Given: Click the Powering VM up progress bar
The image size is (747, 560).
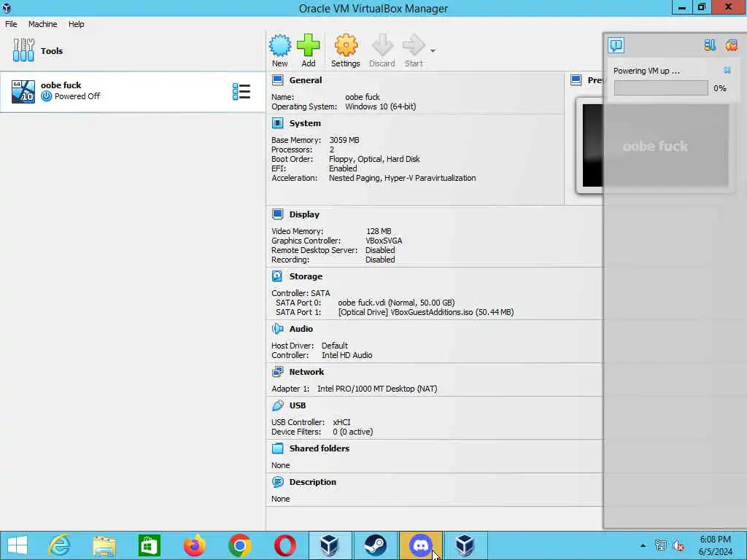Looking at the screenshot, I should pos(661,88).
